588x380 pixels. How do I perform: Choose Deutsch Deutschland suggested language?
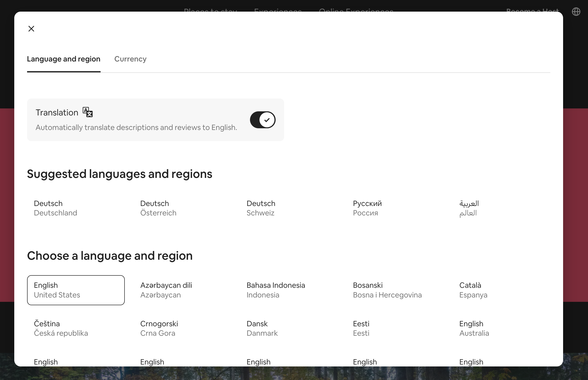pos(55,208)
